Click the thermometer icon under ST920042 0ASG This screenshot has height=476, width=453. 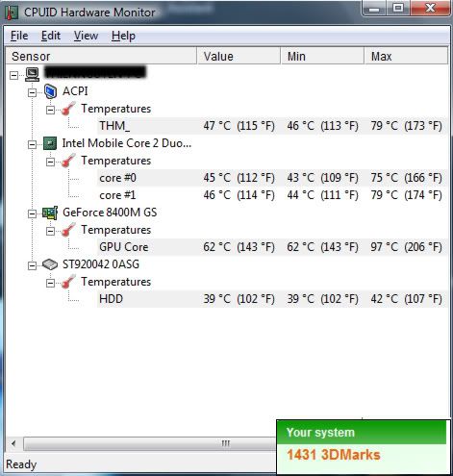click(x=68, y=282)
